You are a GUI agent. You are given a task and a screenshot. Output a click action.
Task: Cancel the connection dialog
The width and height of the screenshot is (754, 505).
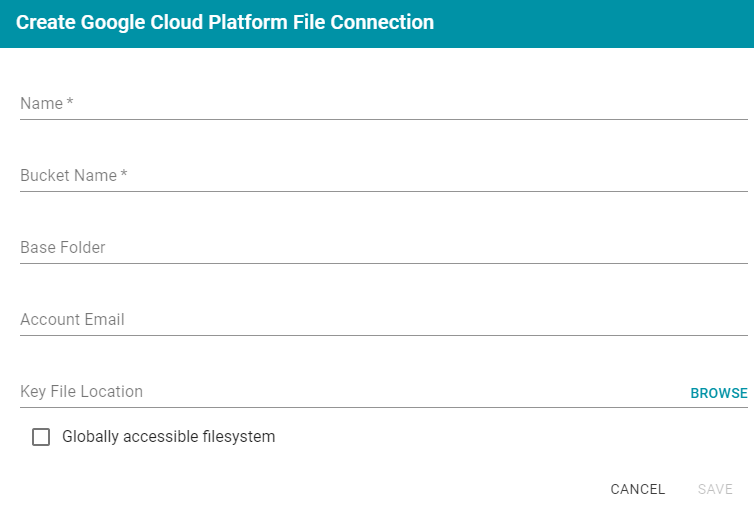[638, 489]
